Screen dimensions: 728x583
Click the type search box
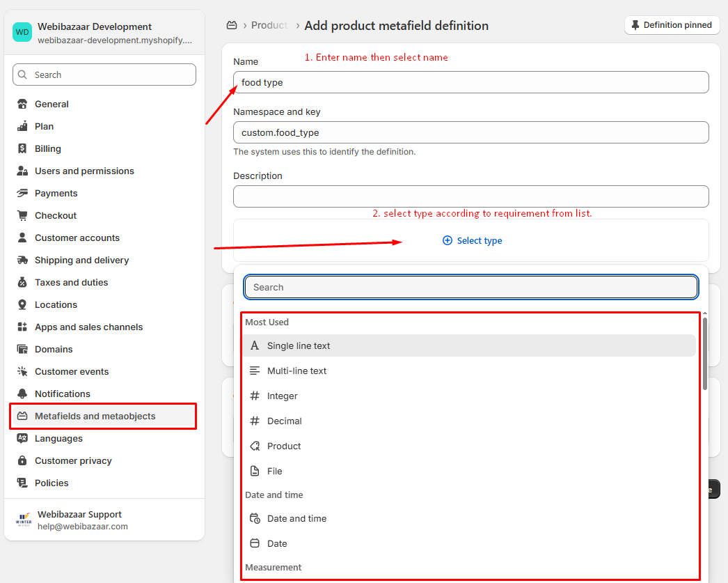[470, 287]
